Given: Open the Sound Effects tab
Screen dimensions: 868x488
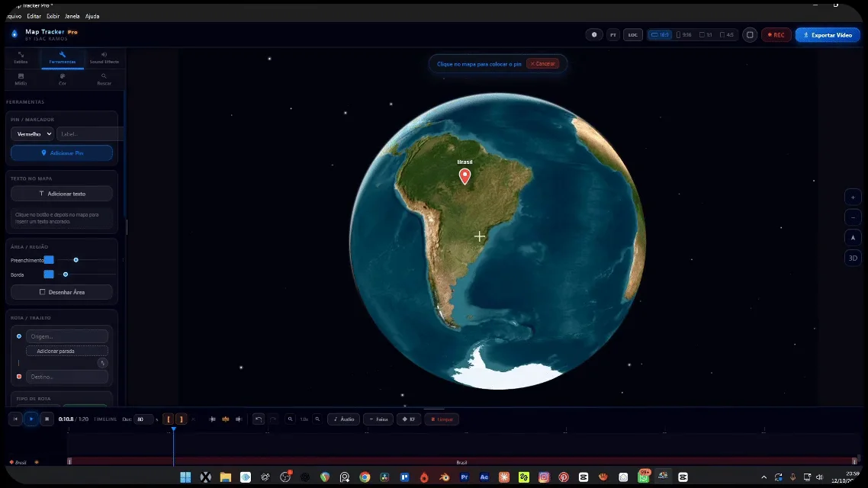Looking at the screenshot, I should coord(104,57).
